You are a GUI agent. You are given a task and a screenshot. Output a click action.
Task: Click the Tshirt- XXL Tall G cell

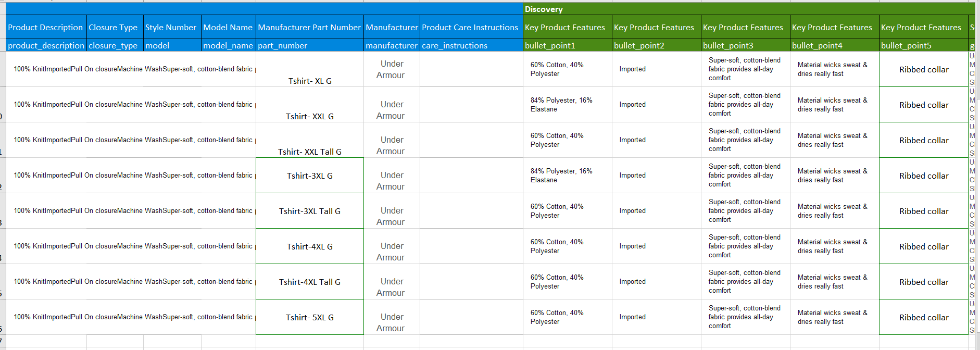pos(310,152)
